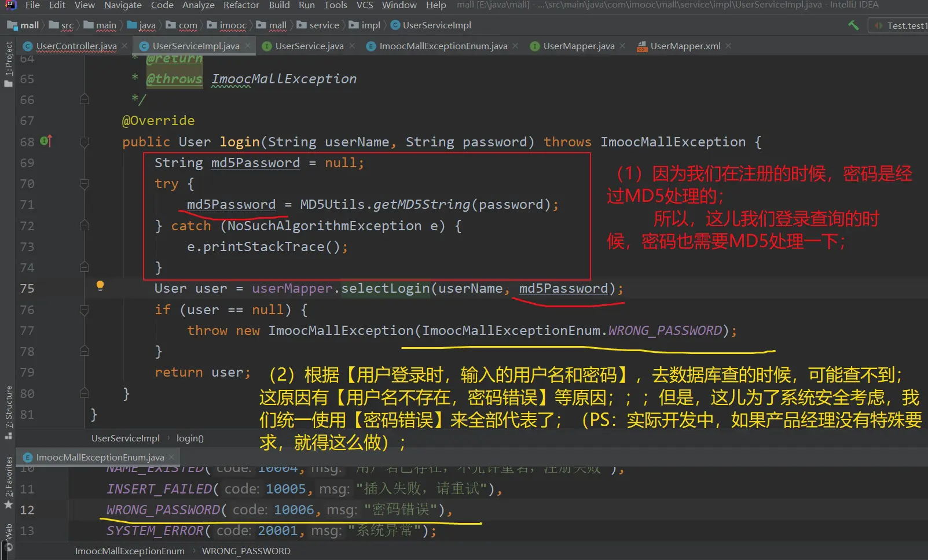Switch to the UserController.java tab
The image size is (928, 560).
(76, 46)
